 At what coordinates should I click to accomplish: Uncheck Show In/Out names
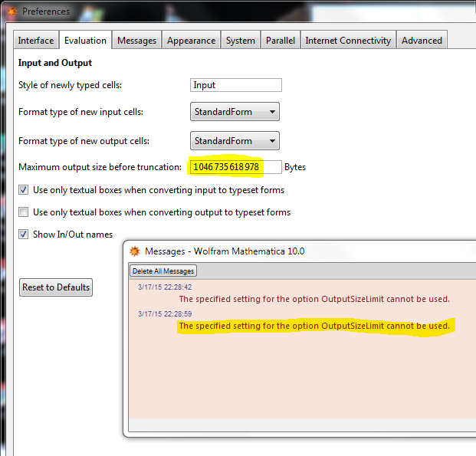[x=24, y=235]
